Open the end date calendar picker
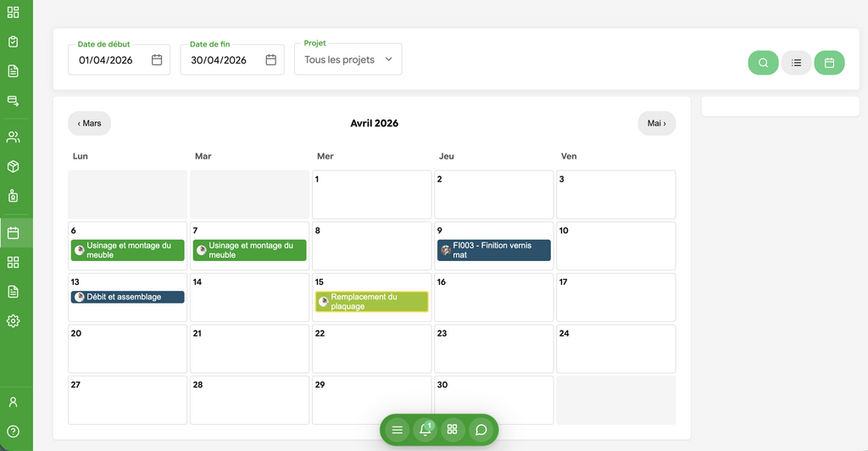868x451 pixels. [270, 60]
